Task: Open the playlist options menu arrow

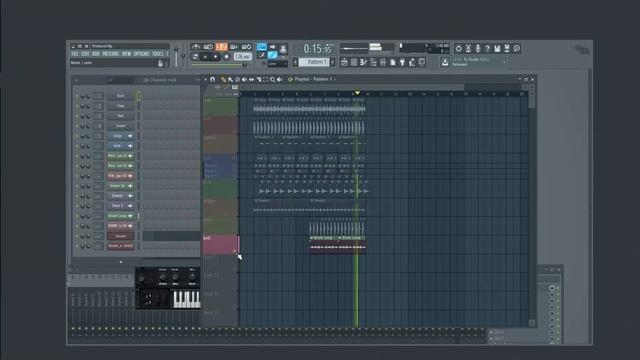Action: 205,80
